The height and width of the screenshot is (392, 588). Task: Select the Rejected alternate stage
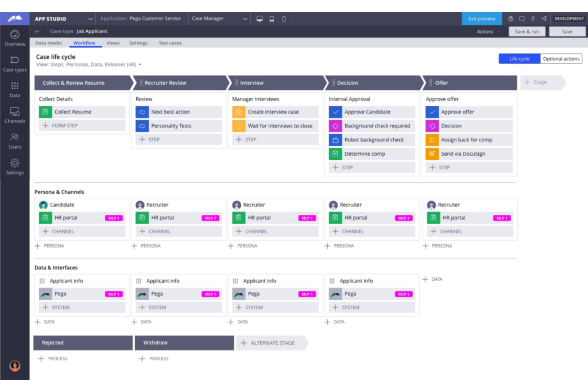point(83,343)
